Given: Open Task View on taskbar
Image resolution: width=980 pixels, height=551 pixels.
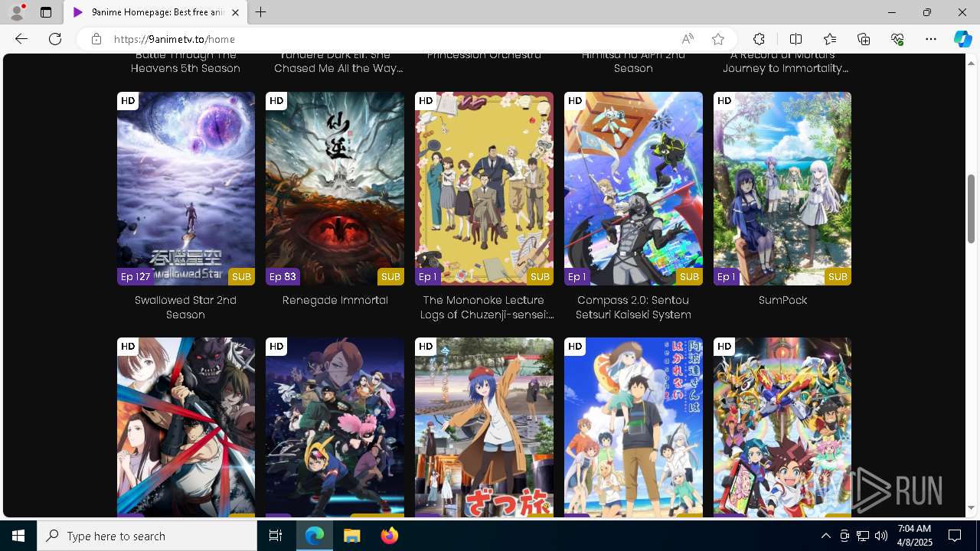Looking at the screenshot, I should click(276, 536).
